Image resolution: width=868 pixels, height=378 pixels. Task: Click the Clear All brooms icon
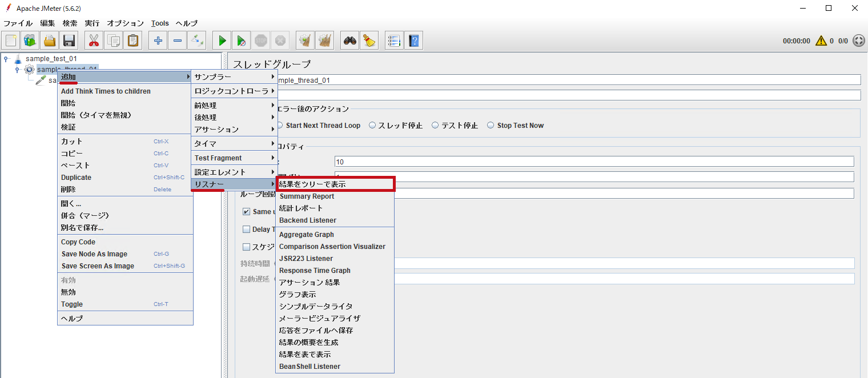pos(325,41)
